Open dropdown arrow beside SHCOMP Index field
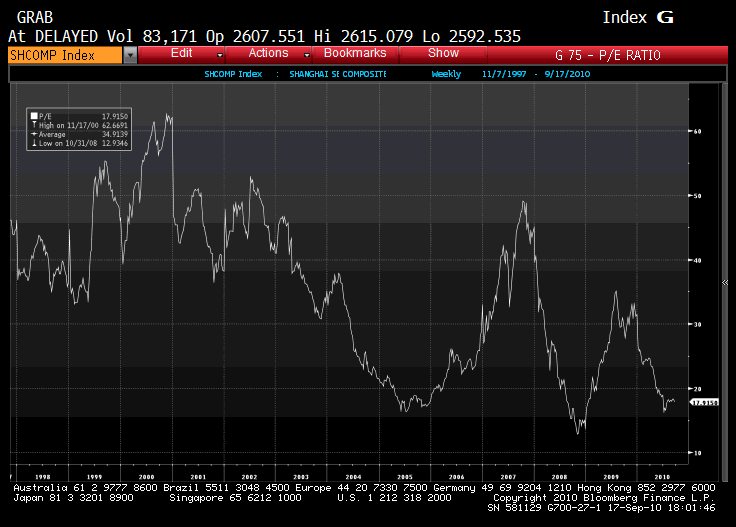This screenshot has height=527, width=736. (x=130, y=55)
